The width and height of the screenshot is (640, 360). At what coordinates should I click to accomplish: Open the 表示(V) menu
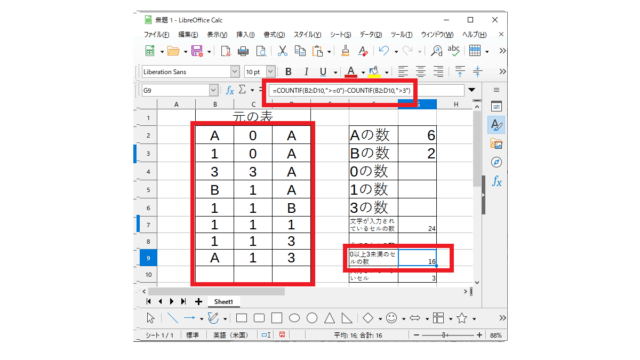[217, 35]
